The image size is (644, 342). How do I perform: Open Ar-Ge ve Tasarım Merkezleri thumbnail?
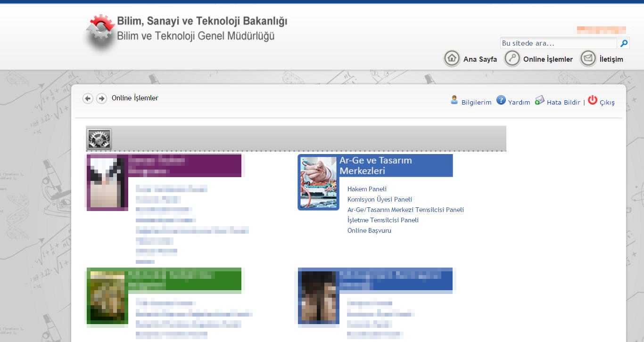(318, 182)
